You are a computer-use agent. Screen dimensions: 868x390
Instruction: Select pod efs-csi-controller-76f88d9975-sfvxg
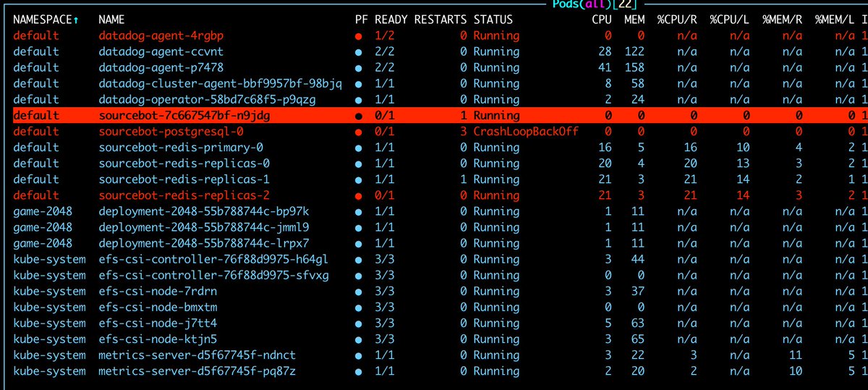pyautogui.click(x=214, y=275)
